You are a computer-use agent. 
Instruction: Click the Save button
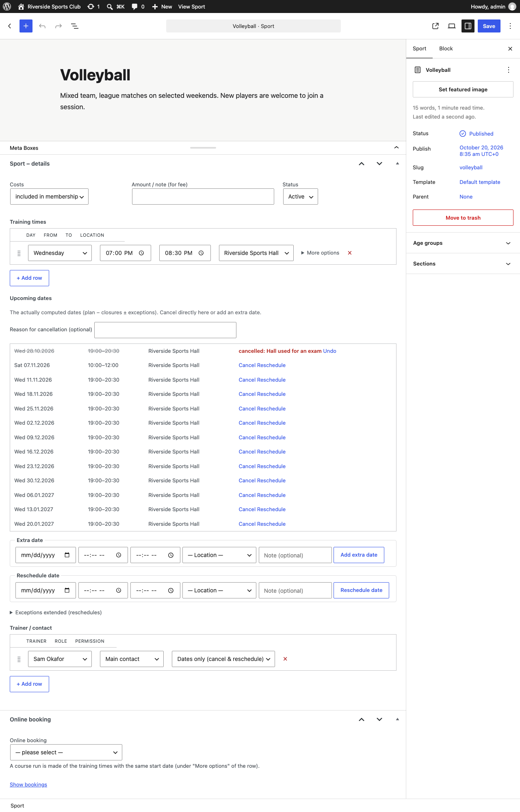point(489,26)
